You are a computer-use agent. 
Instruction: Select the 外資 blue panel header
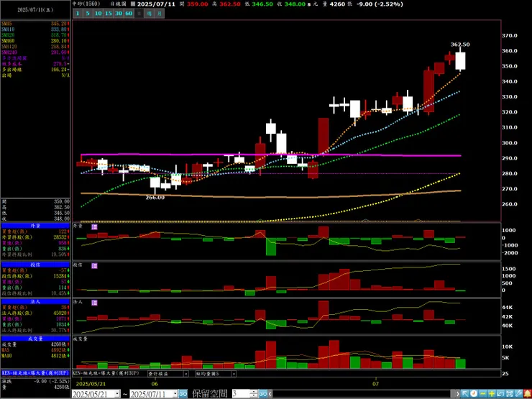[x=35, y=226]
